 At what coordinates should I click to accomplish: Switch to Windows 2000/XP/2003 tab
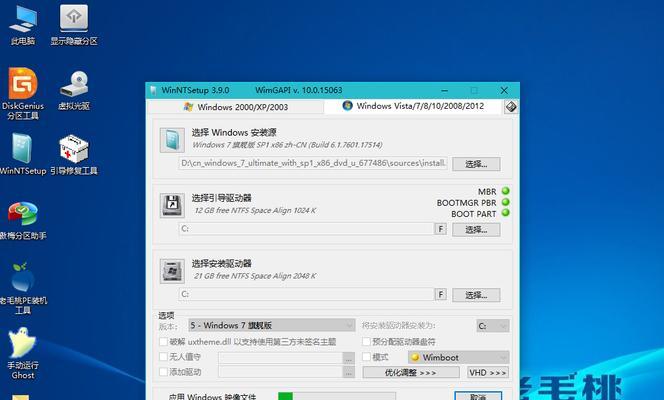pyautogui.click(x=236, y=107)
